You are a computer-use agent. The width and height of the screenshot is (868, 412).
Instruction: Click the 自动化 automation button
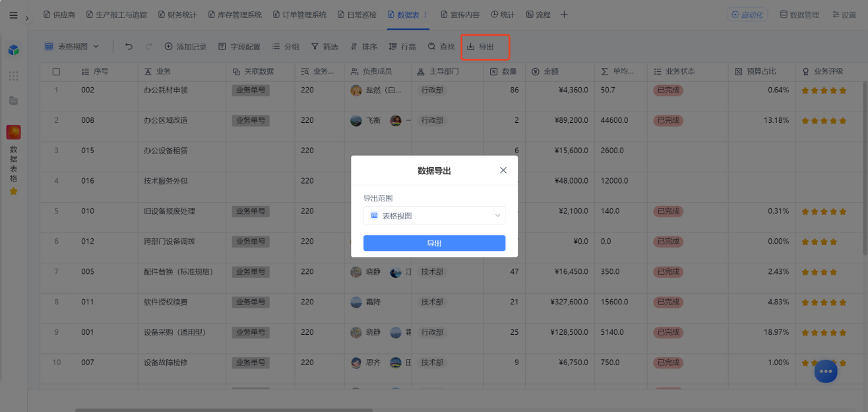coord(747,15)
